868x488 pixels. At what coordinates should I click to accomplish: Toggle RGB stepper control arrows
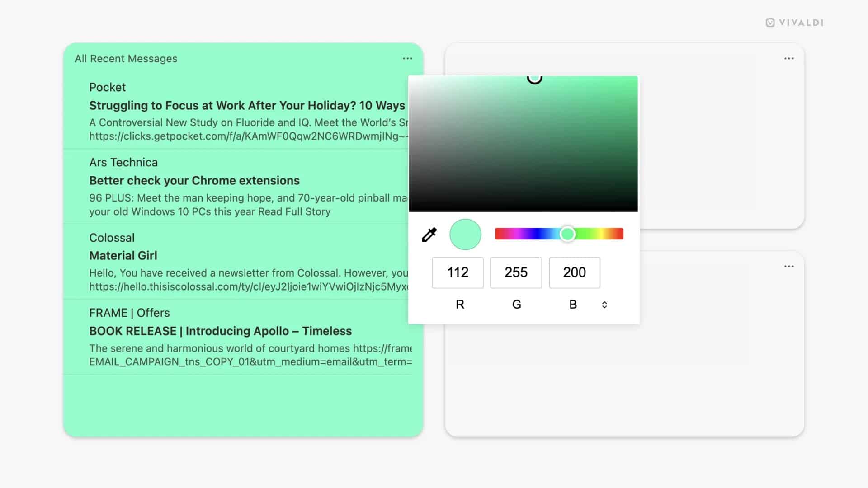tap(604, 304)
